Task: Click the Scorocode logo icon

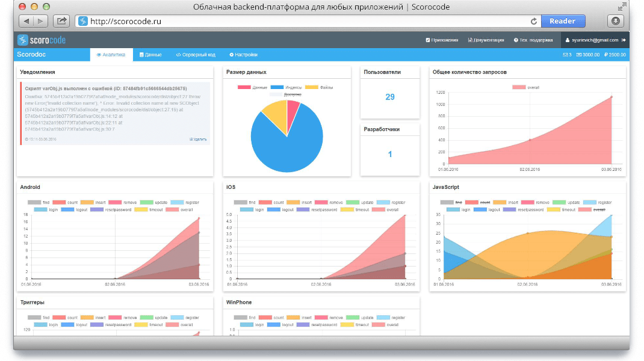Action: pyautogui.click(x=23, y=40)
